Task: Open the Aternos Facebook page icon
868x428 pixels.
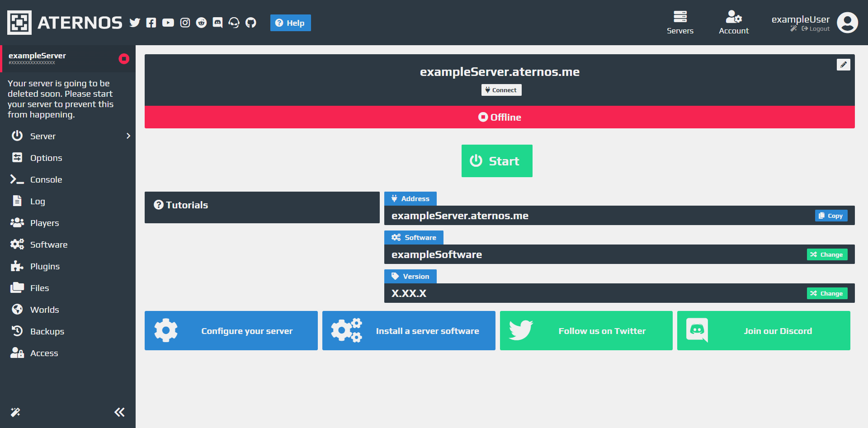Action: 151,23
